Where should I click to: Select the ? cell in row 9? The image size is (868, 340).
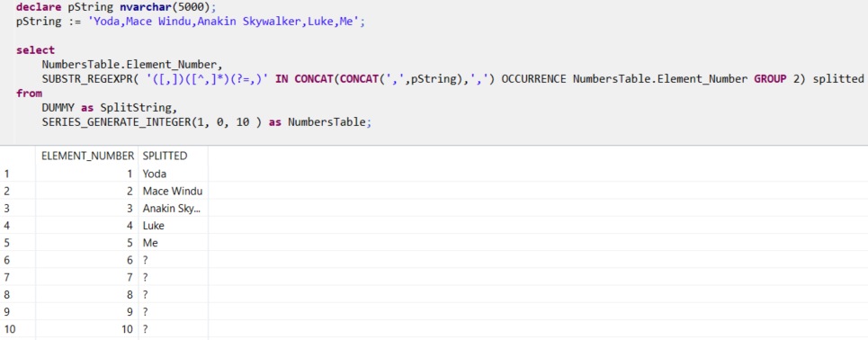click(173, 311)
